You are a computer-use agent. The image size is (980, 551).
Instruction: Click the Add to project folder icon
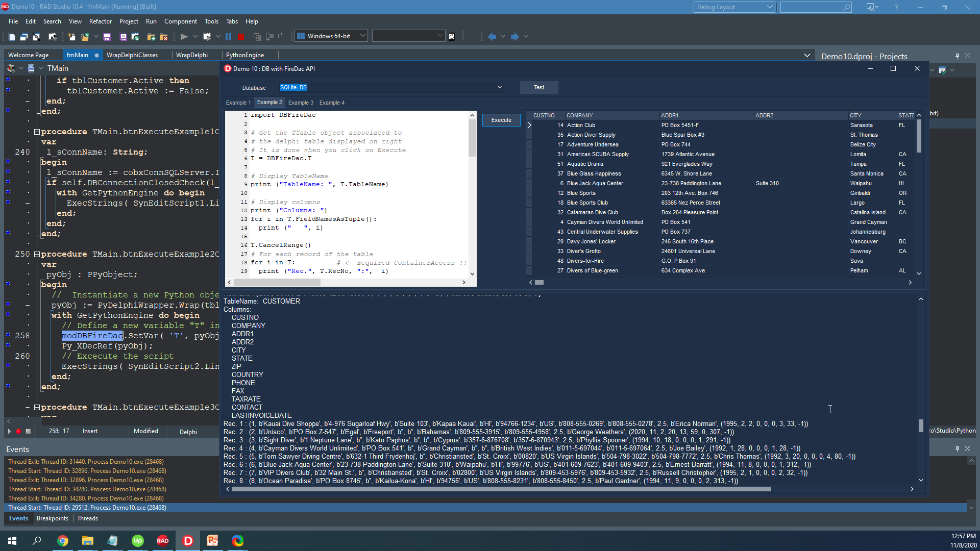151,37
